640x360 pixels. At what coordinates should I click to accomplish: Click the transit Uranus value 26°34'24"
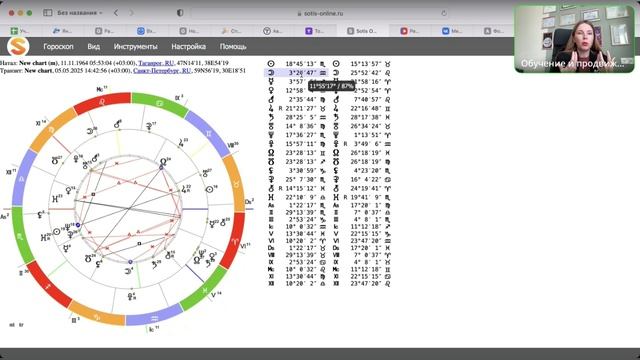click(x=366, y=126)
